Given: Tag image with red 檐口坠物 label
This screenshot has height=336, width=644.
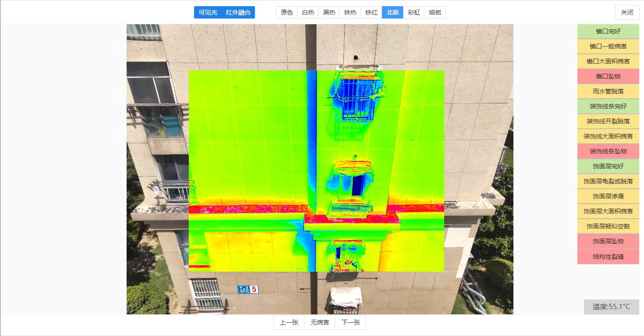Looking at the screenshot, I should click(x=608, y=76).
